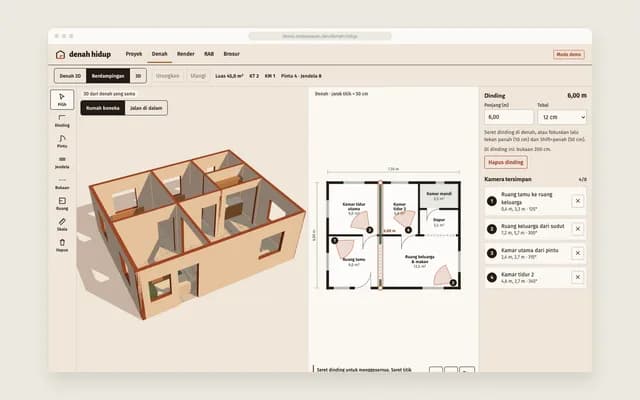
Task: Click camera marker 2 in Ruang keluarga
Action: (453, 282)
